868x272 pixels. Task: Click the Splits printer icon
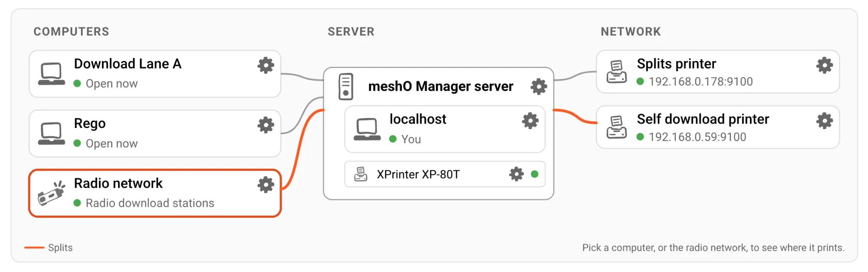coord(616,72)
